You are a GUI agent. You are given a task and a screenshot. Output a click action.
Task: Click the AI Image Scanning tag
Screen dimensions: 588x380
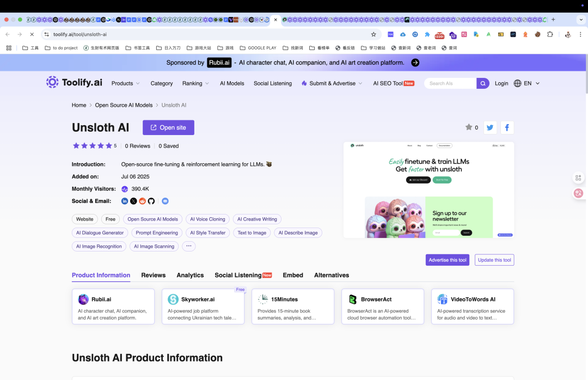154,246
